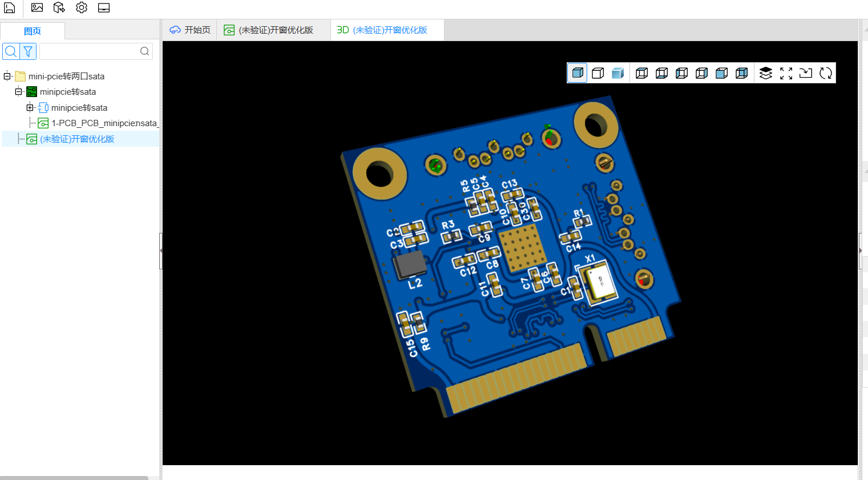Click the left panel collapse handle

(x=161, y=251)
